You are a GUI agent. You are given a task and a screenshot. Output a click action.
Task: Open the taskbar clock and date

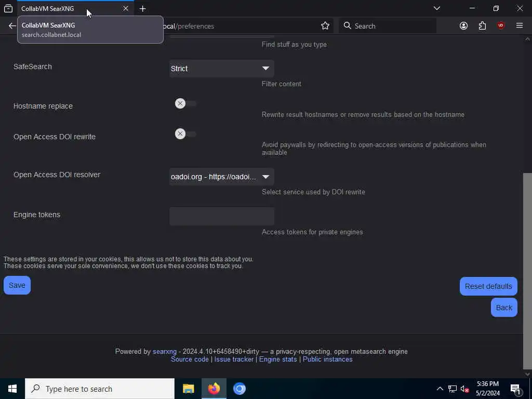(x=487, y=389)
